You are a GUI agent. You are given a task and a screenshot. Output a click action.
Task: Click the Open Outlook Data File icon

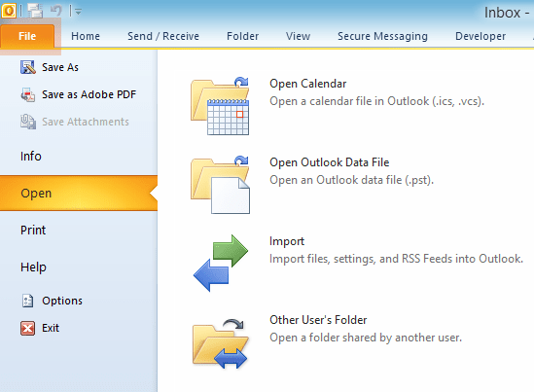pyautogui.click(x=220, y=185)
